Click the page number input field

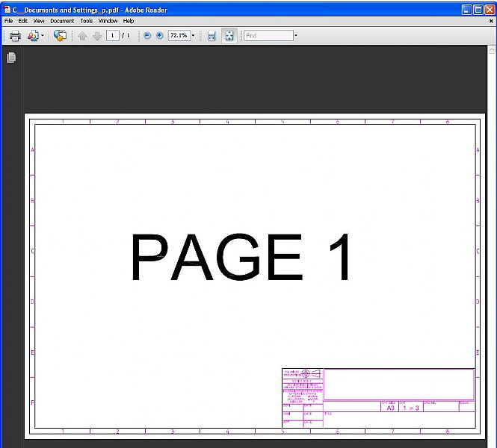tap(113, 35)
